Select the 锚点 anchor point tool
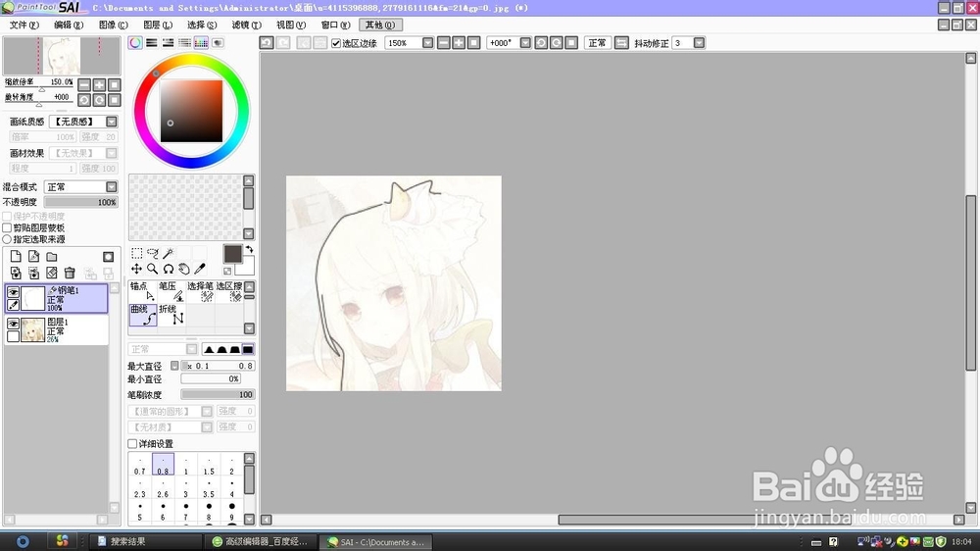This screenshot has height=551, width=980. point(142,291)
